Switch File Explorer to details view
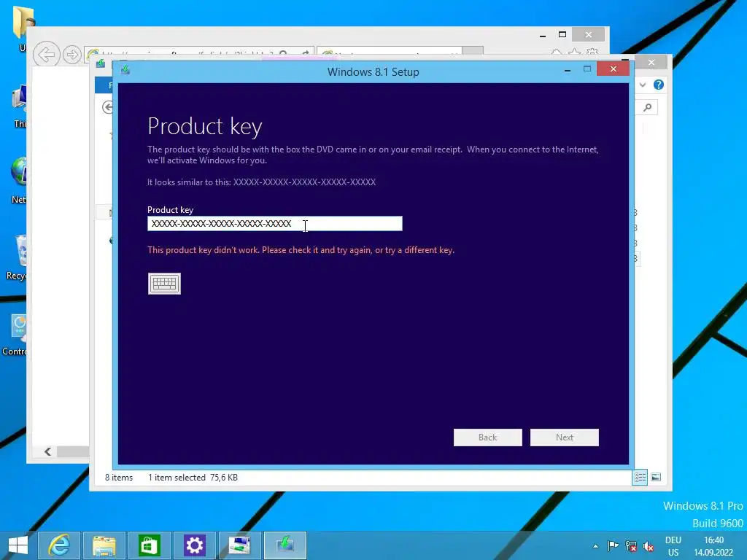The width and height of the screenshot is (747, 560). click(640, 477)
